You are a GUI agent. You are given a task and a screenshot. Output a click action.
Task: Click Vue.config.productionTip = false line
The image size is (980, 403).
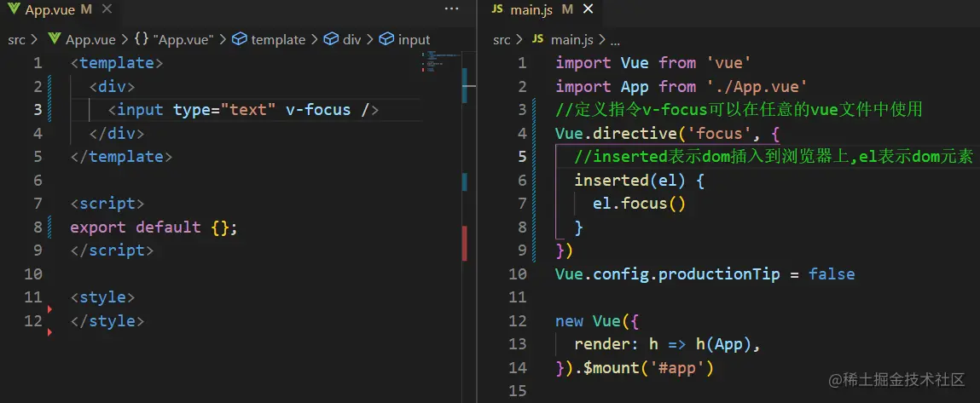(705, 274)
